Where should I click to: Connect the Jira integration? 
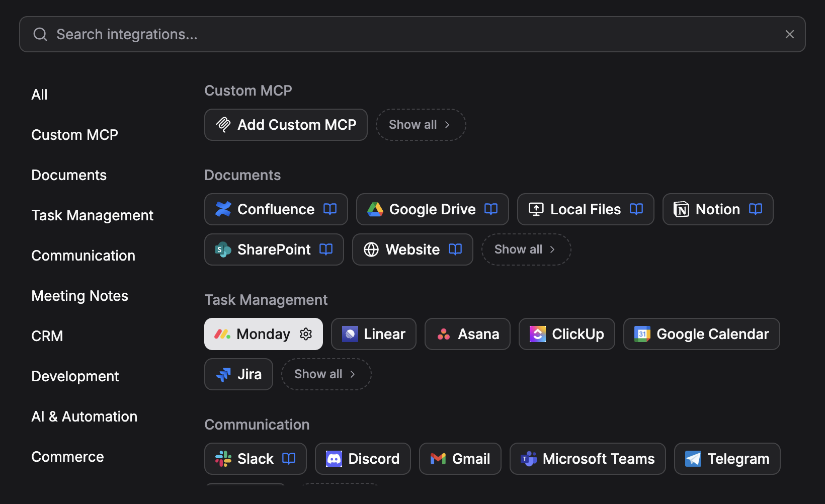click(238, 374)
